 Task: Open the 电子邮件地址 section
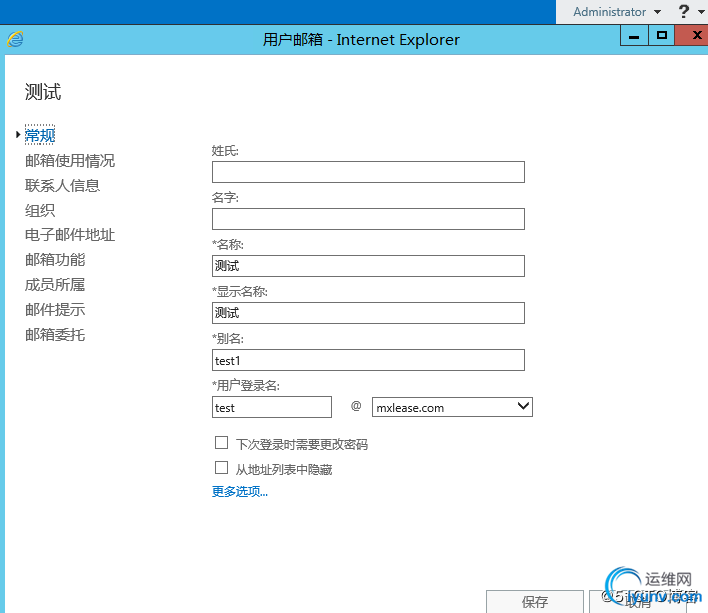[x=70, y=235]
